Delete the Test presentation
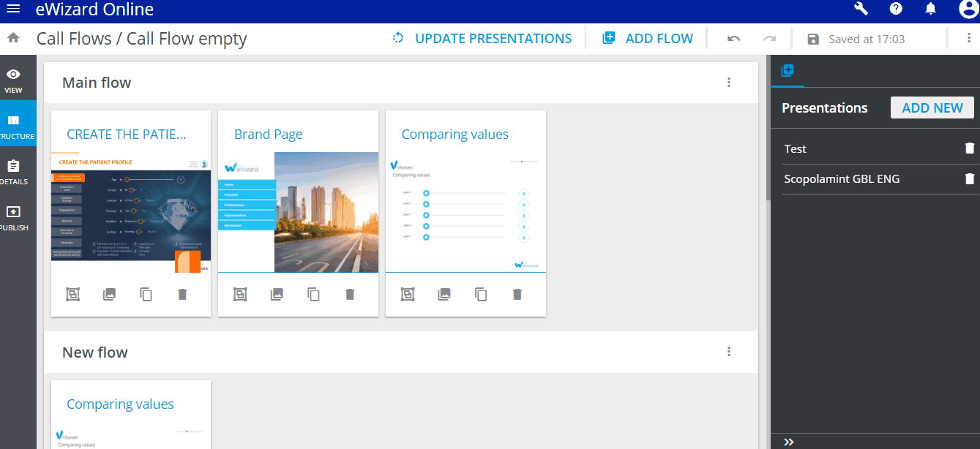Viewport: 980px width, 449px height. point(970,148)
